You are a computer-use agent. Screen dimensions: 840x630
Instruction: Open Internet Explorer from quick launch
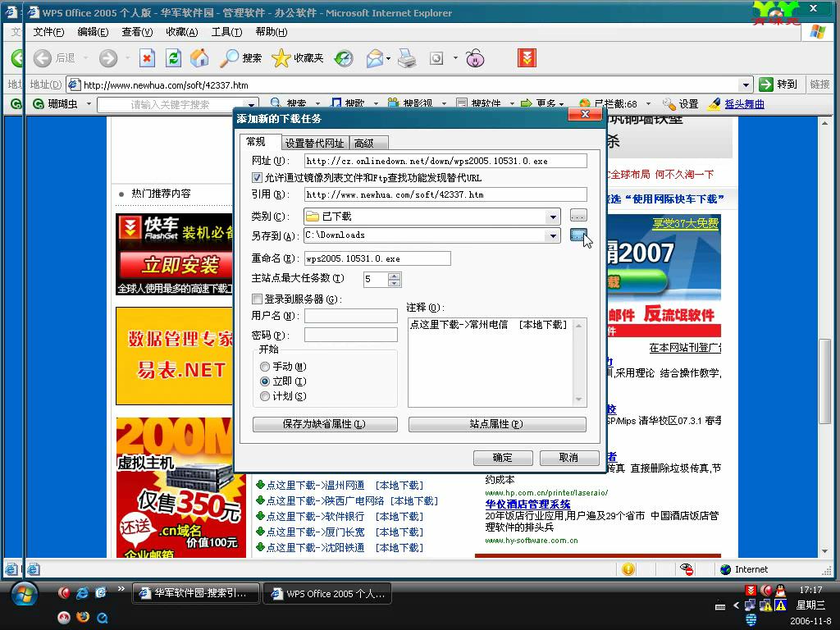tap(82, 592)
